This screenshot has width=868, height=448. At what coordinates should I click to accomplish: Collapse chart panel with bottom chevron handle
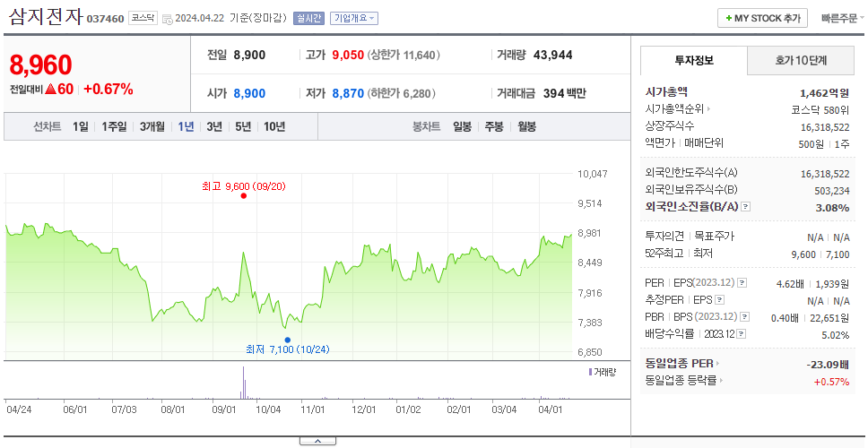tap(317, 441)
